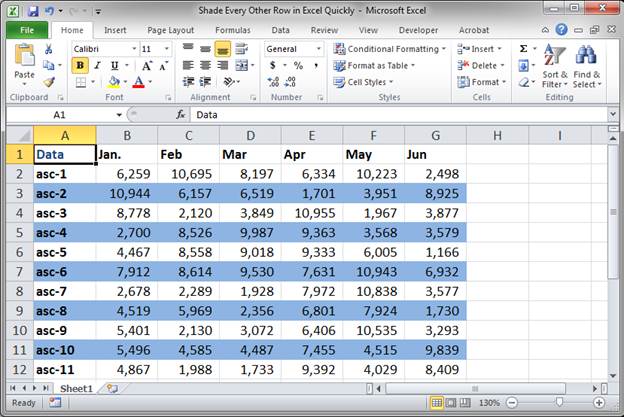
Task: Switch to the Insert tab
Action: [115, 30]
